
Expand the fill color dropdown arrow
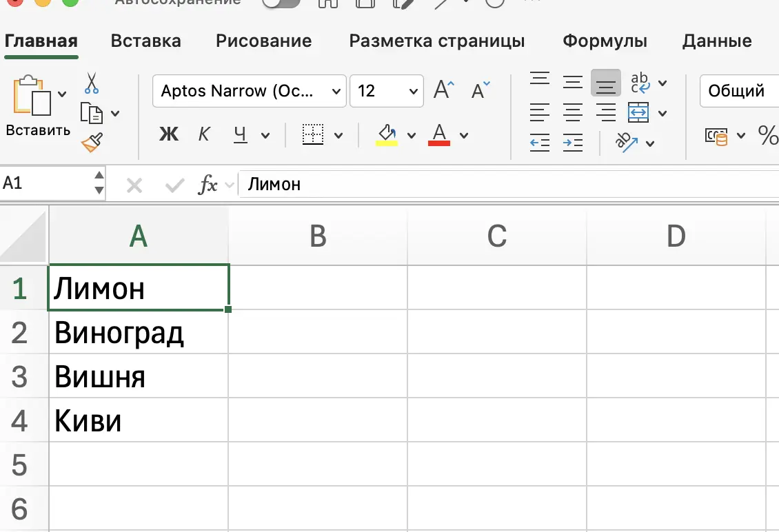coord(412,135)
